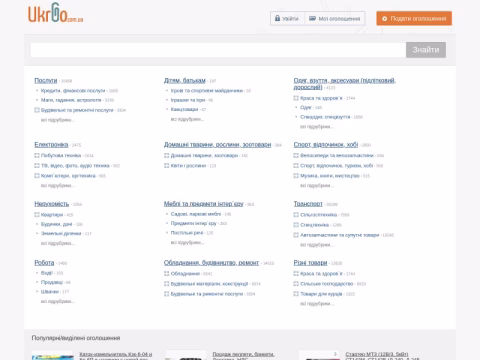Show all subcategories under Різні товари
480x360 pixels.
coord(317,304)
